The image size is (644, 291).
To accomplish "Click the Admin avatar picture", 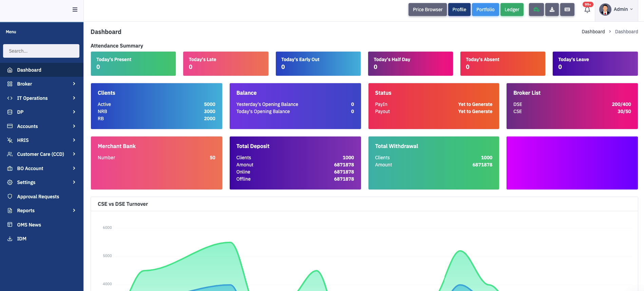I will [x=605, y=10].
